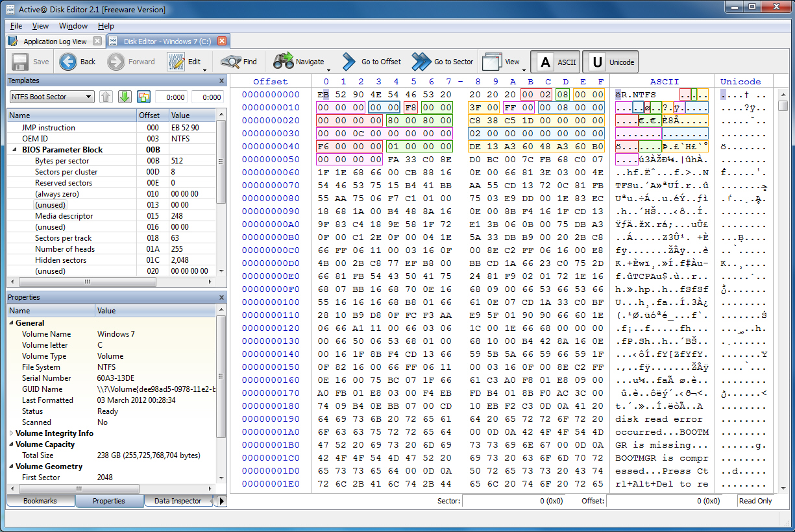Open the Edit tool in the toolbar
Screen dimensions: 795x532
click(x=176, y=62)
